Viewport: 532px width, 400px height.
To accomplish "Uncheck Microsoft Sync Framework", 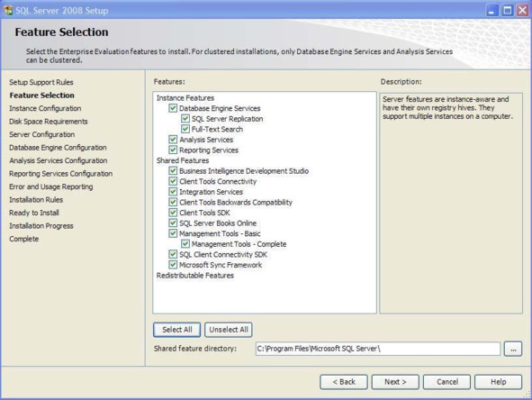I will click(173, 265).
